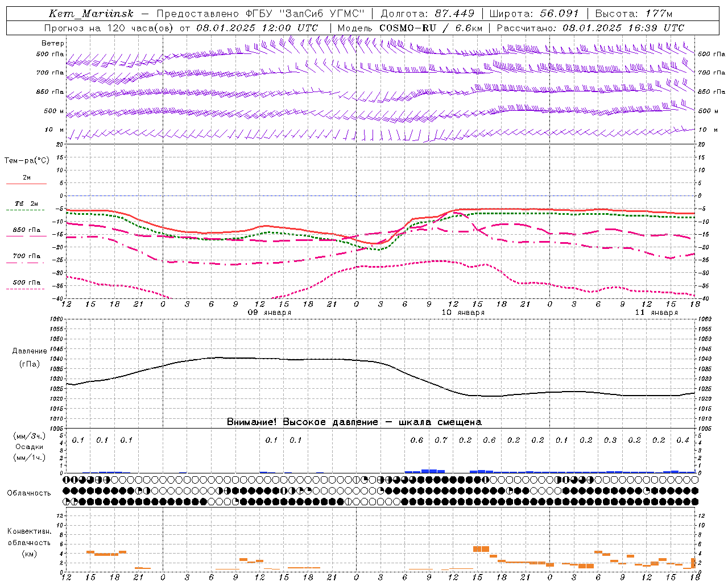This screenshot has height=582, width=728.
Task: Select the 11 января date label
Action: (x=656, y=313)
